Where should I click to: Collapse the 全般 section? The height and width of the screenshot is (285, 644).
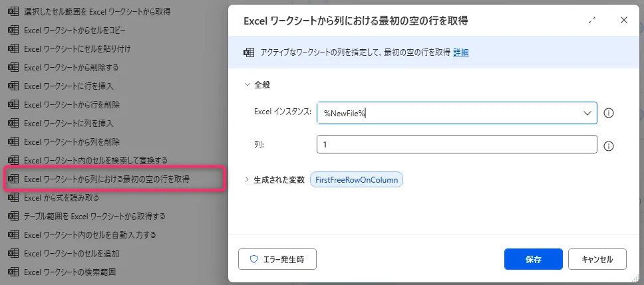pyautogui.click(x=247, y=85)
